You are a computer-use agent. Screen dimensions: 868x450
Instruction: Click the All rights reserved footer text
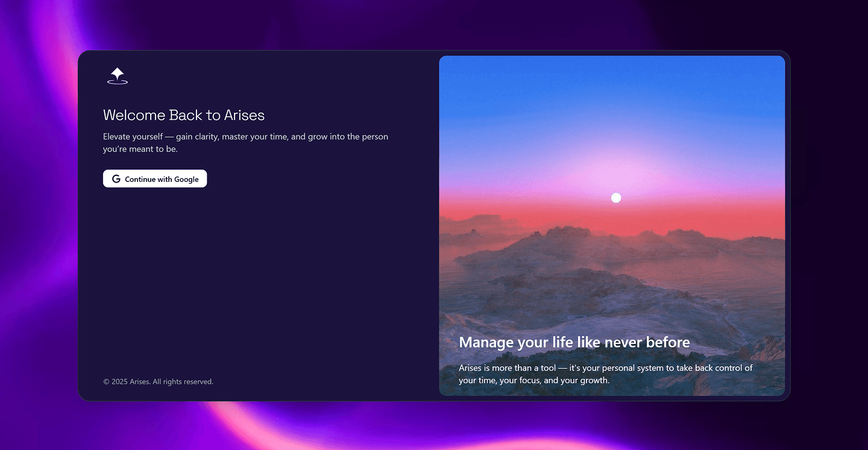click(183, 381)
